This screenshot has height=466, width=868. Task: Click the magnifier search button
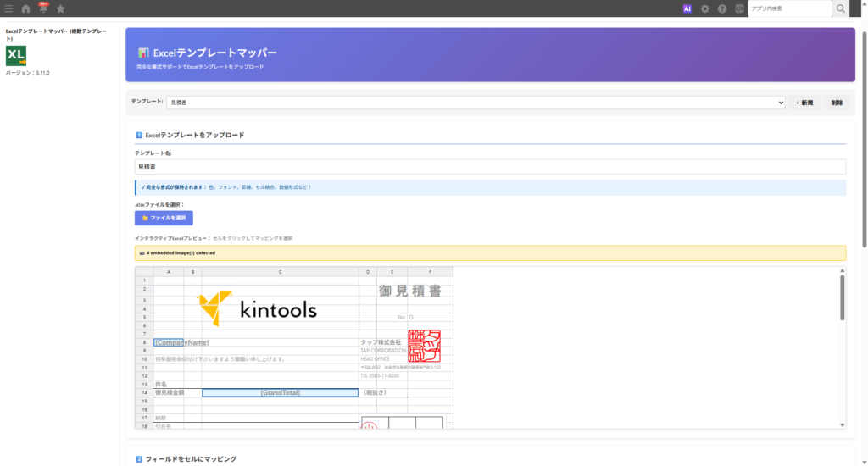click(841, 8)
